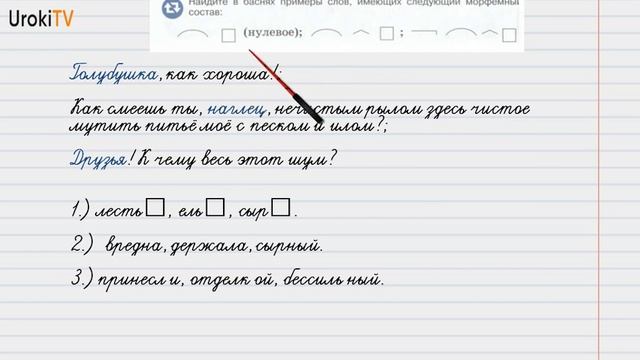Click the word "принесли"
The image size is (640, 360).
pos(139,280)
